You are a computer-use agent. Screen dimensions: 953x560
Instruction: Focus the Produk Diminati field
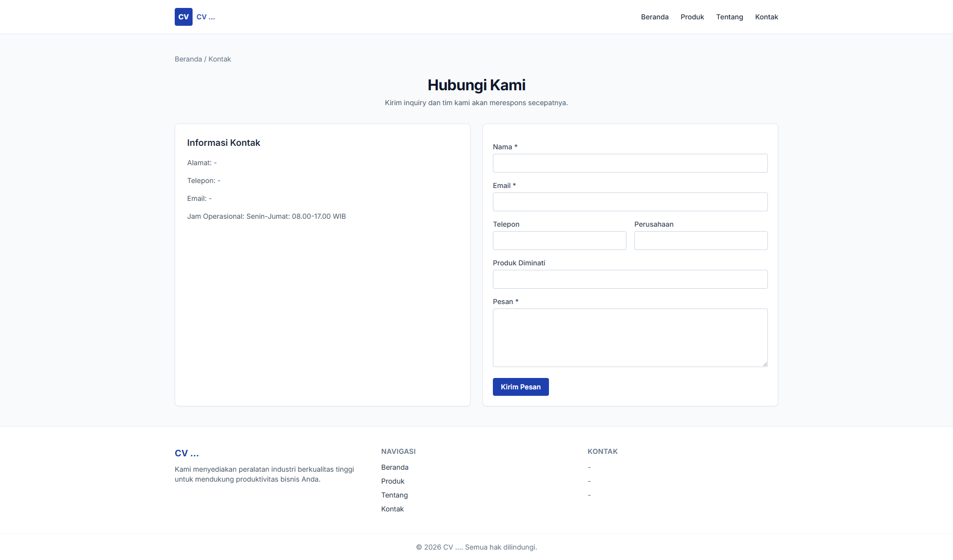coord(630,279)
